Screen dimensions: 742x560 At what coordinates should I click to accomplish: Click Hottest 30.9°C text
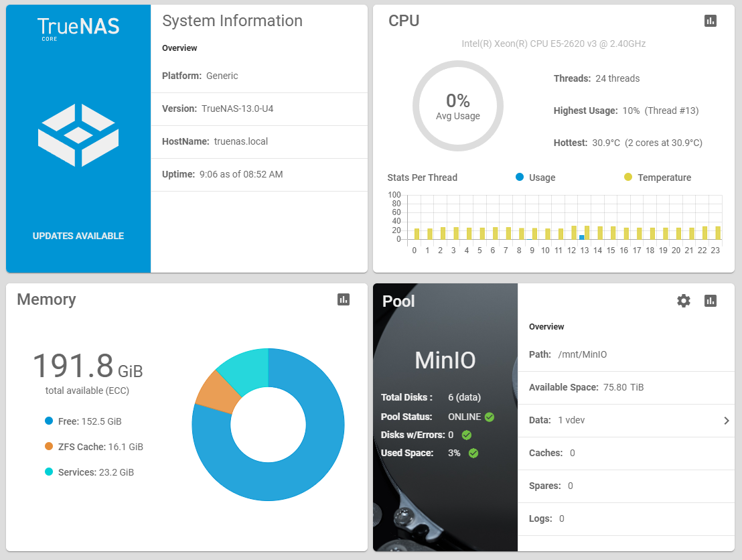(x=628, y=143)
